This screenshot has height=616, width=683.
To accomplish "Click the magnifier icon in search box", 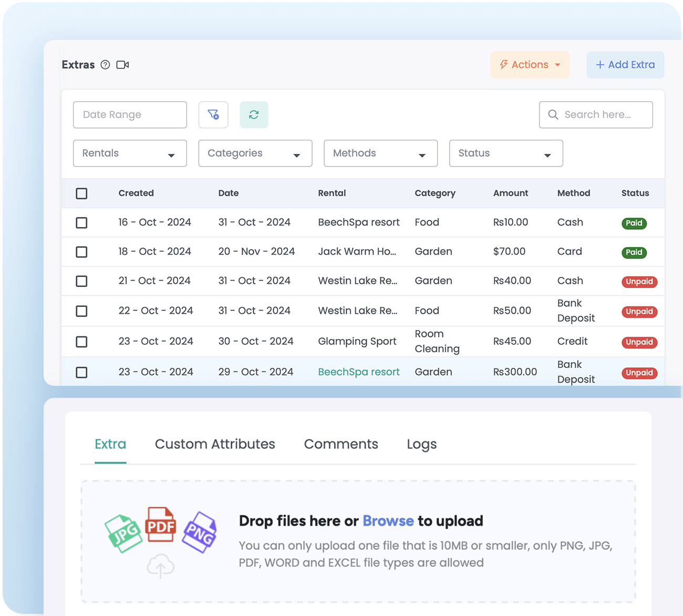I will [x=553, y=115].
